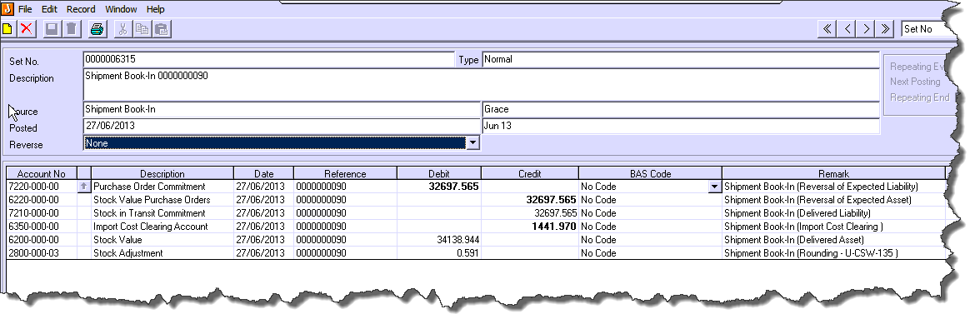The width and height of the screenshot is (980, 324).
Task: Click the Source field Shipment Book-In
Action: (x=282, y=109)
